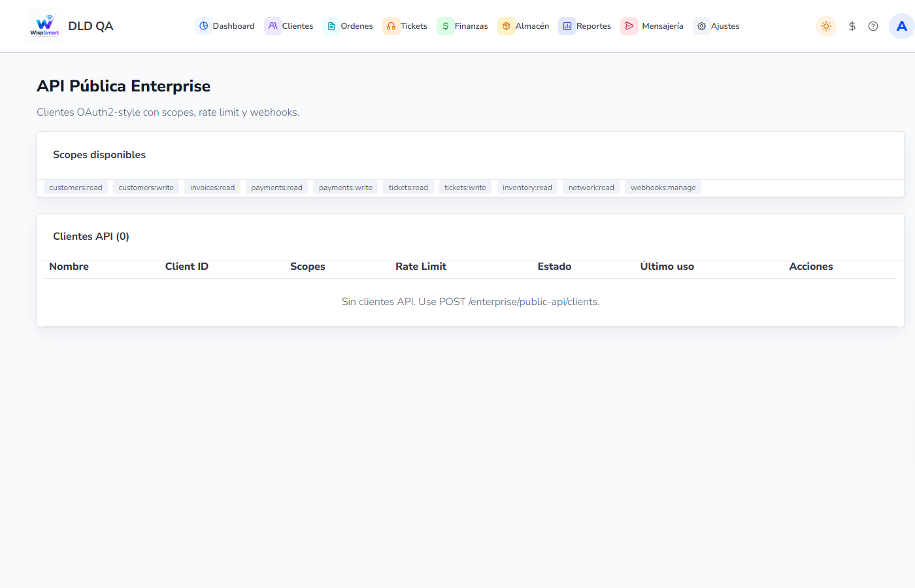
Task: Click the Dashboard pie chart icon
Action: point(204,26)
